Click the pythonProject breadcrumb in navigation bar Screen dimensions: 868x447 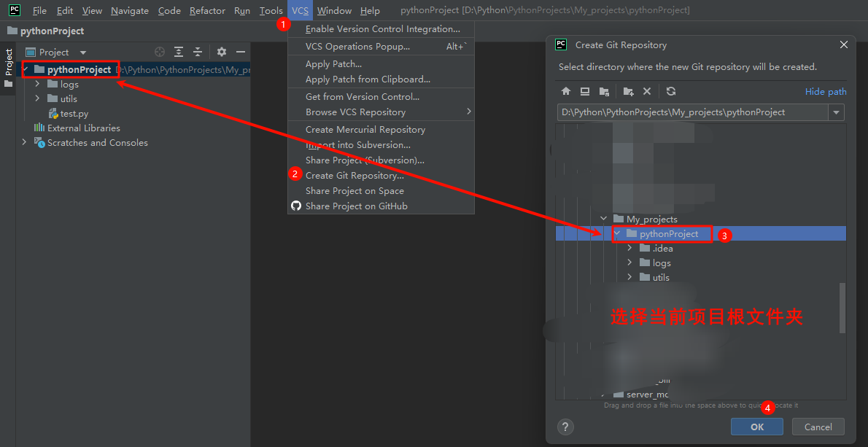(45, 31)
